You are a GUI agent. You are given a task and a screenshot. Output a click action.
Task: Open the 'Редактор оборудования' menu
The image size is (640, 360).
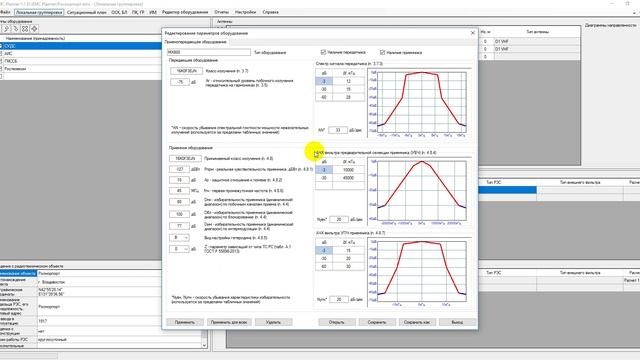pos(185,12)
